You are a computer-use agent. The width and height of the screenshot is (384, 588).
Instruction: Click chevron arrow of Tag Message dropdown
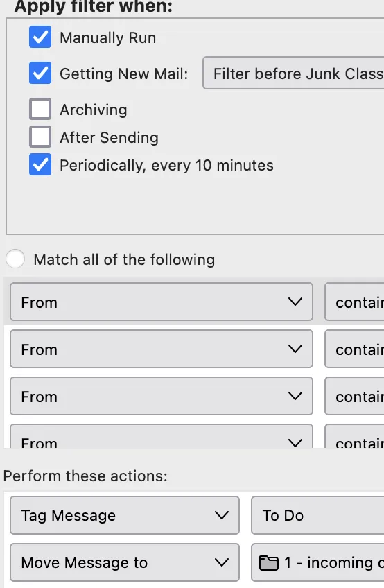coord(222,515)
